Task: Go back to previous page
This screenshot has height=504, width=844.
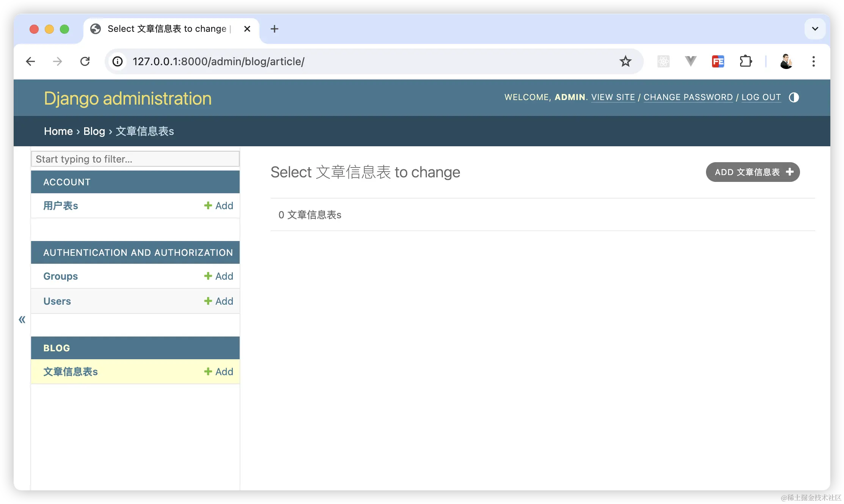Action: (30, 61)
